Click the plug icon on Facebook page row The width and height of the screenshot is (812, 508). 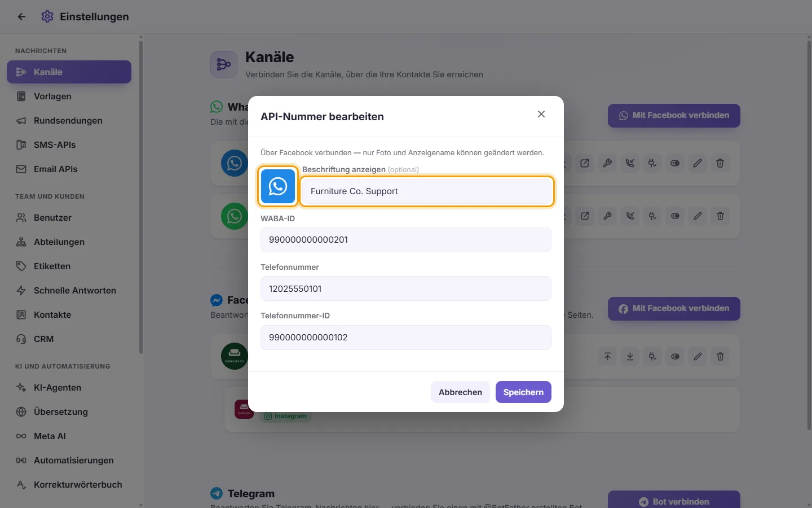652,356
